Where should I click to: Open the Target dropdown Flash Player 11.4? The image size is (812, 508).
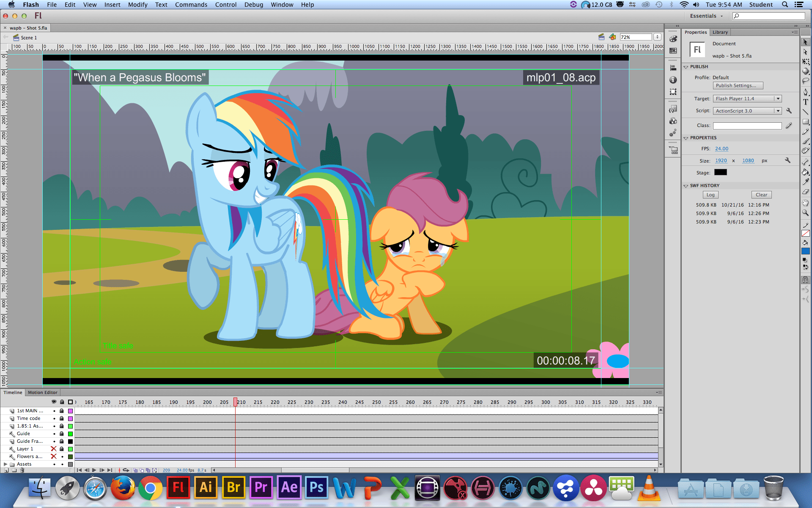[747, 99]
